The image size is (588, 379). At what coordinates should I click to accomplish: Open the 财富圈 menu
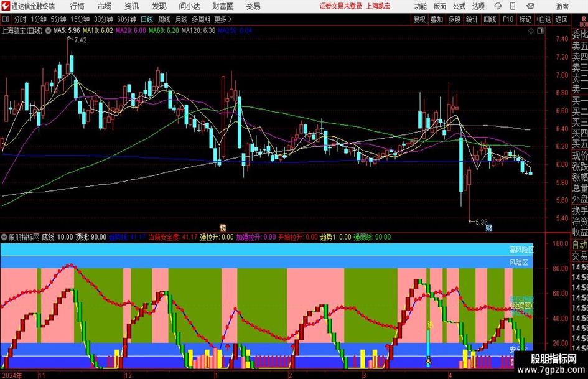(x=223, y=6)
